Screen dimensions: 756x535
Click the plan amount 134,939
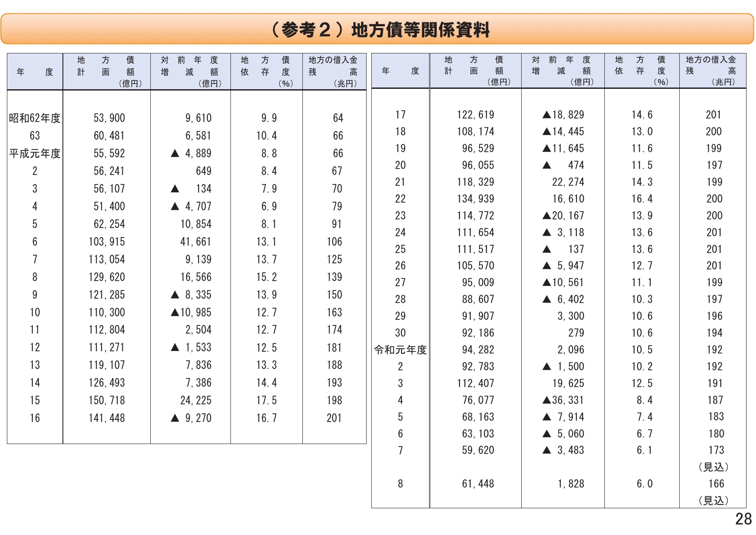pyautogui.click(x=476, y=199)
